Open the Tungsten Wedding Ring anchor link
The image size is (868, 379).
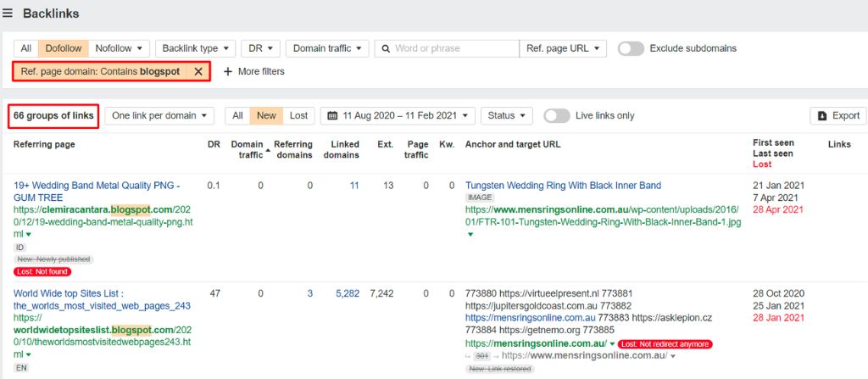point(563,186)
